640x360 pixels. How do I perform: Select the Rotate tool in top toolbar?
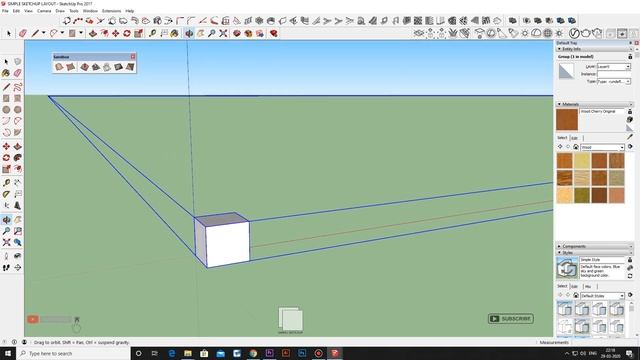(127, 33)
